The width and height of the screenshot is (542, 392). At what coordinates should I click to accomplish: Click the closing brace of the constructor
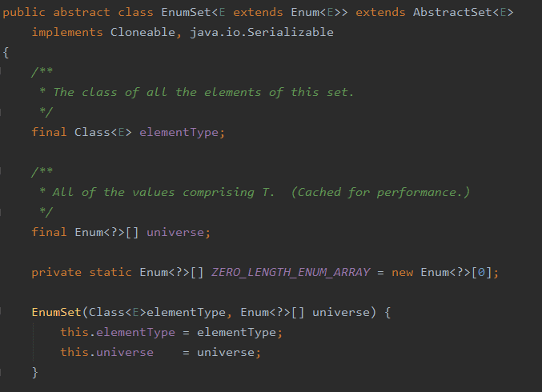tap(34, 373)
